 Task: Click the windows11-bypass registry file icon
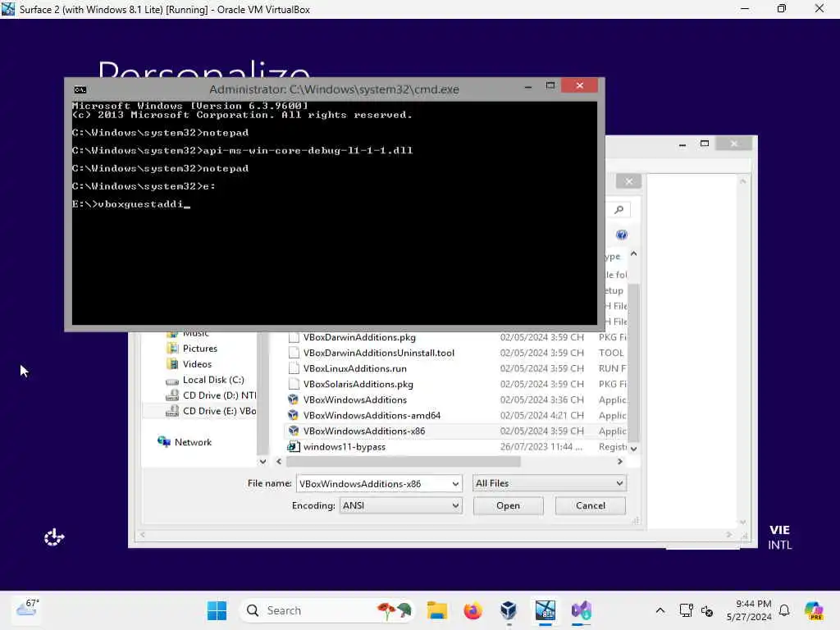pyautogui.click(x=293, y=446)
